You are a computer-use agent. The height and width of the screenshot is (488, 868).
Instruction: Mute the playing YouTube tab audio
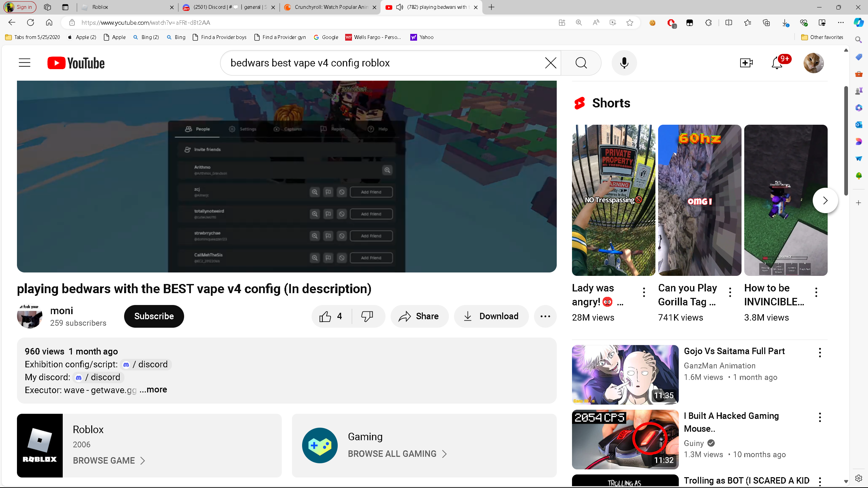tap(399, 7)
